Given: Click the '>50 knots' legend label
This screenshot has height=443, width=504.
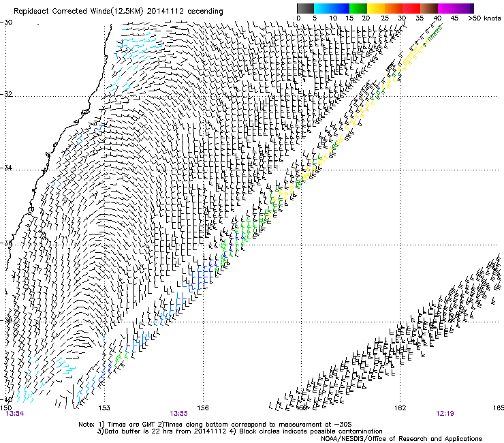Looking at the screenshot, I should (484, 18).
